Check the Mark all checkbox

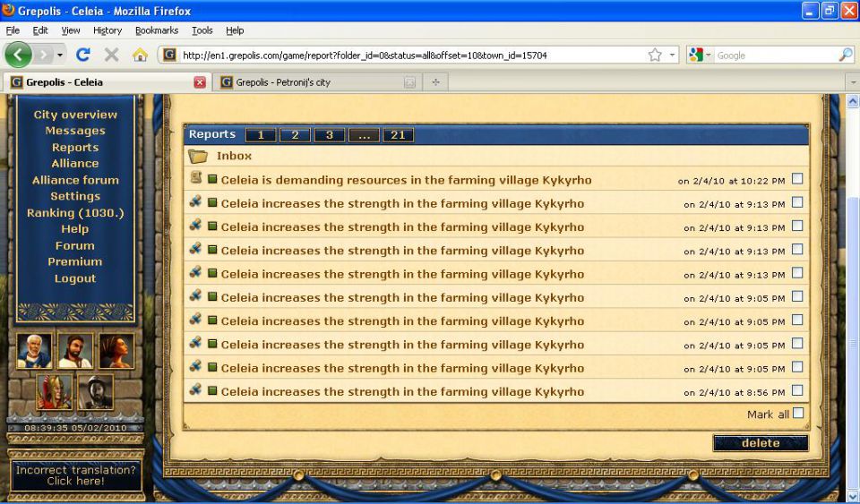click(798, 413)
